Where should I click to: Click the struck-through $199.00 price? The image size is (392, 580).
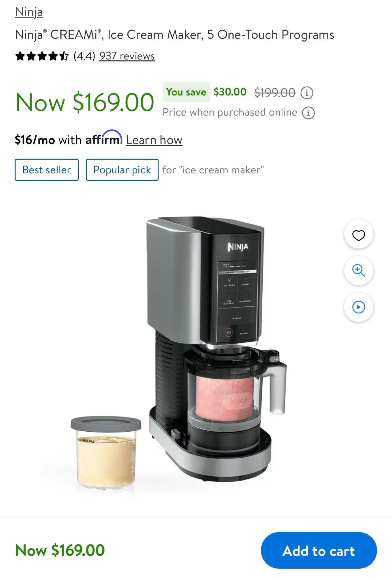click(x=275, y=92)
